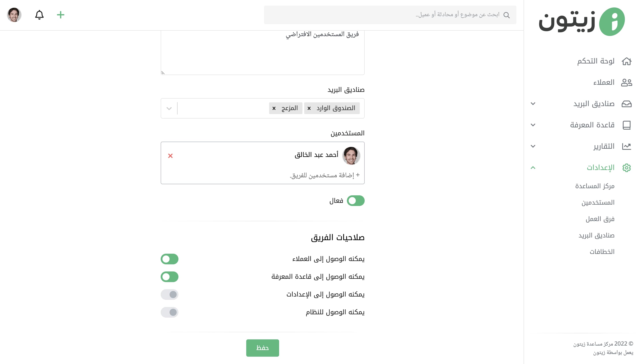Collapse the الإعدادات sidebar section

coord(533,168)
